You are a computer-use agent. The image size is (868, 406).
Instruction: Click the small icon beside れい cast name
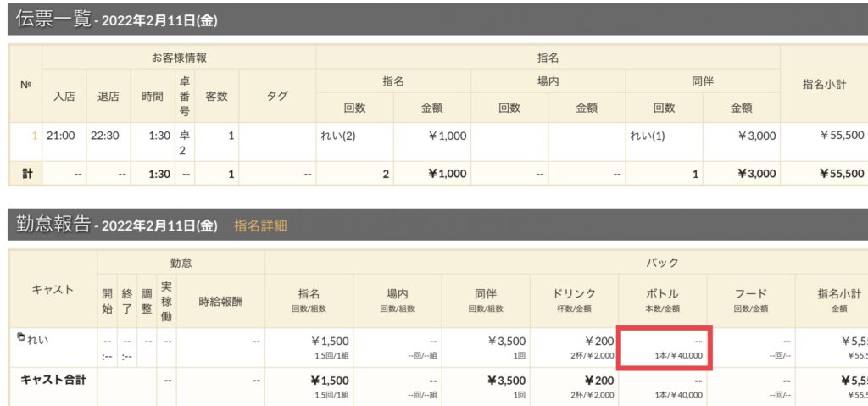21,336
